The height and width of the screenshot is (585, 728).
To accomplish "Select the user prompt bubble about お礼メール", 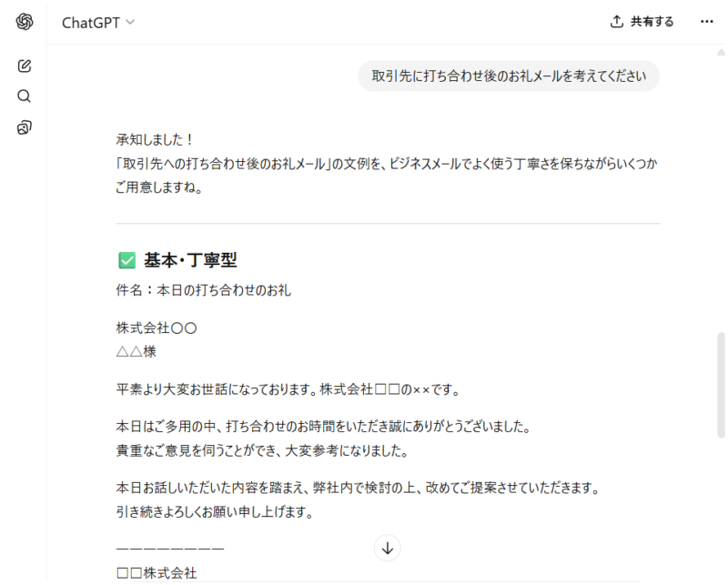I will pyautogui.click(x=508, y=76).
